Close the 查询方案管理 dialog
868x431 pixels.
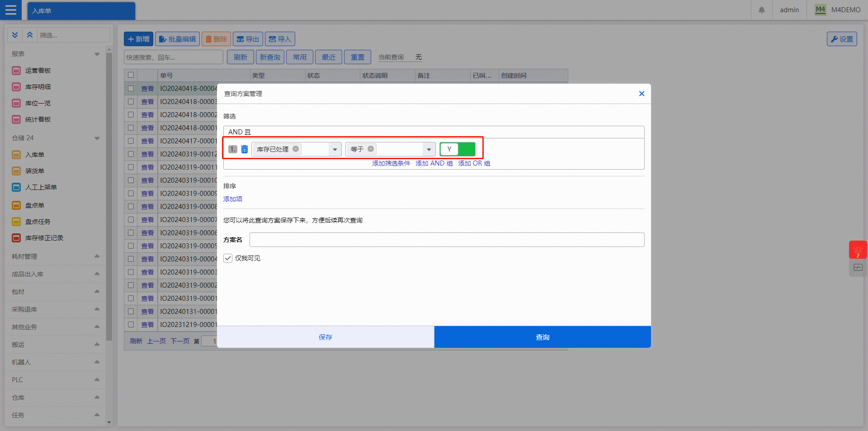pyautogui.click(x=642, y=94)
